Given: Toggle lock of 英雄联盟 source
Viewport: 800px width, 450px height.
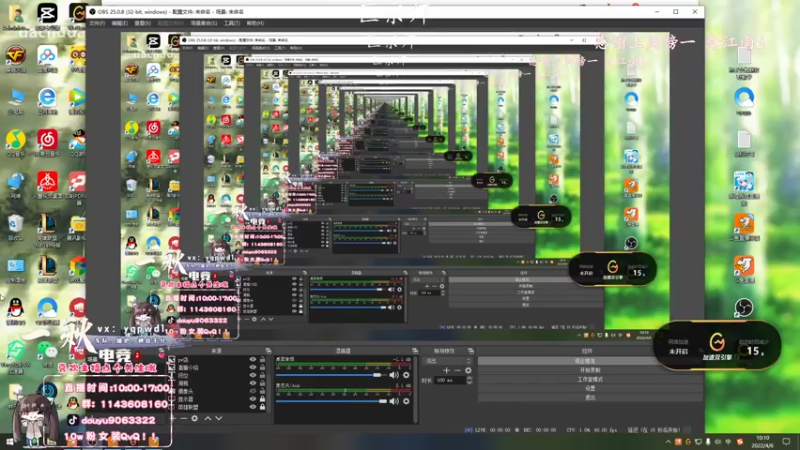Looking at the screenshot, I should [262, 407].
